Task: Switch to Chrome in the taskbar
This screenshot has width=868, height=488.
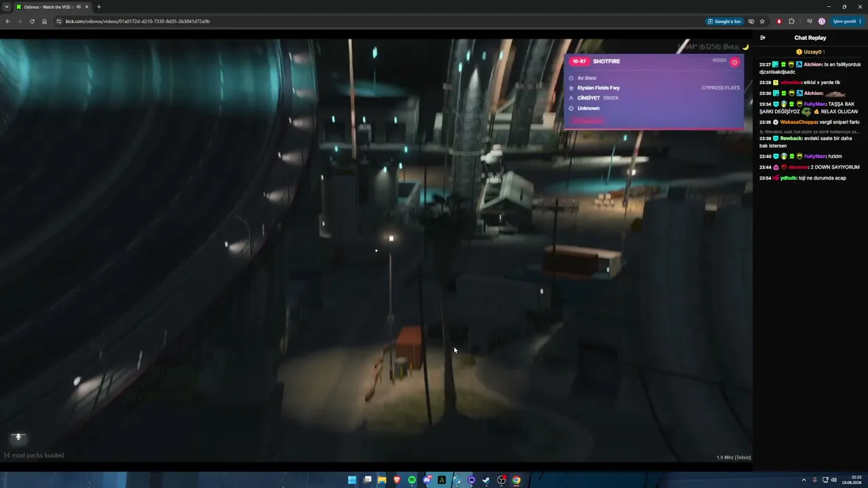Action: (x=516, y=481)
